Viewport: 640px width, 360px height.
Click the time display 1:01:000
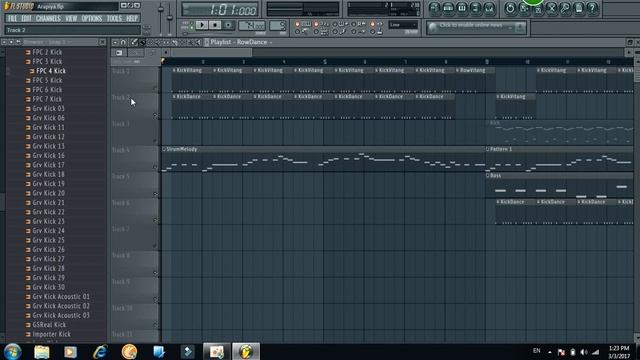[x=220, y=9]
